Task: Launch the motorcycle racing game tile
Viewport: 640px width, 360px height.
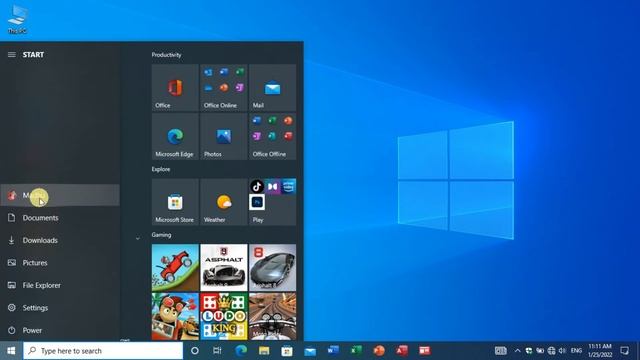Action: click(x=272, y=316)
